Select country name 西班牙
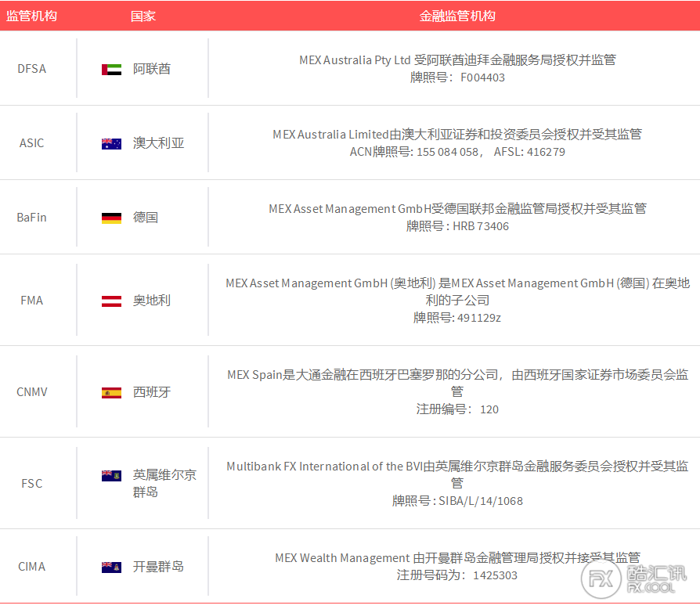700x609 pixels. point(152,391)
